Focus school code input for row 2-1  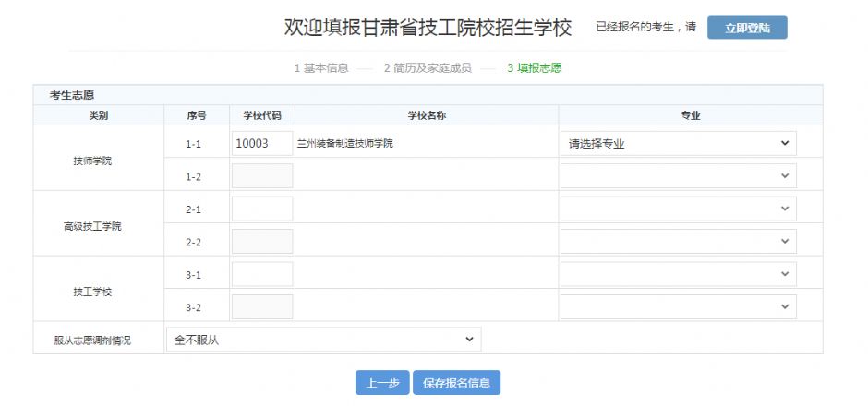[x=262, y=209]
